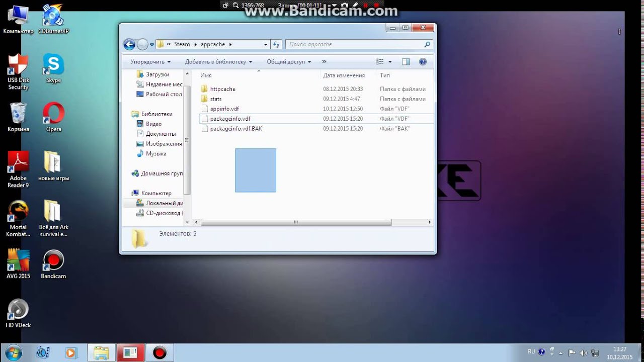Select Библиотеки in the navigation pane
Screen dimensions: 644x362
tap(152, 114)
